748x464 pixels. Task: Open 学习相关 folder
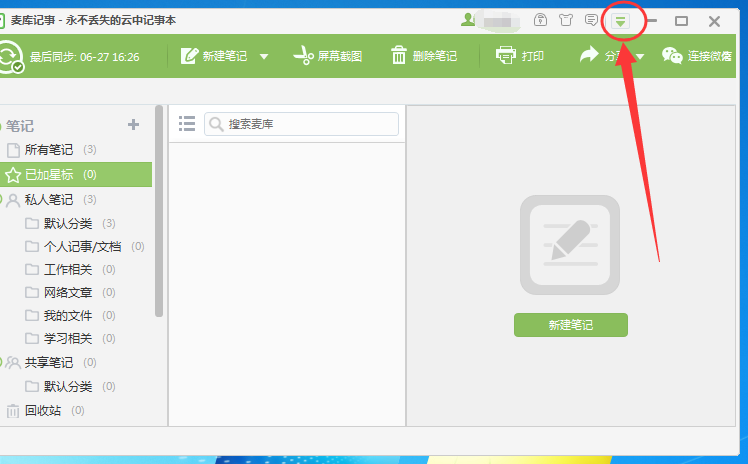point(70,338)
